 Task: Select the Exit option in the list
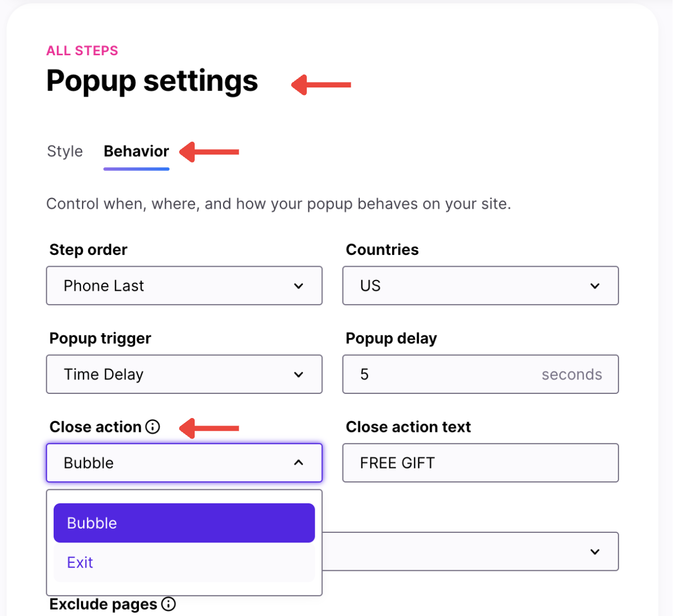click(184, 562)
